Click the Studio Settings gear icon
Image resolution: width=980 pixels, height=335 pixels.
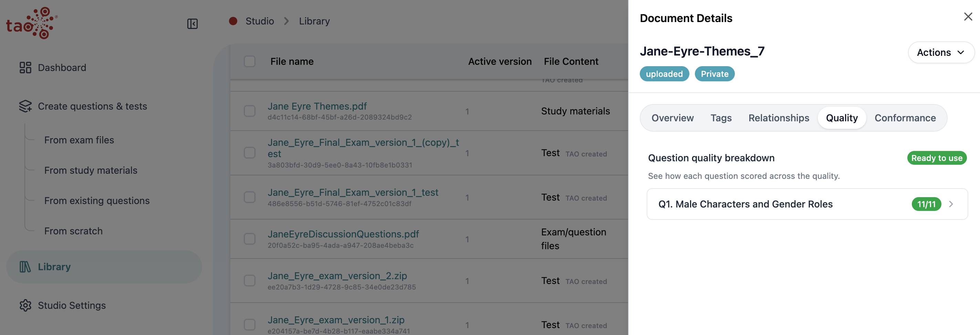(25, 305)
